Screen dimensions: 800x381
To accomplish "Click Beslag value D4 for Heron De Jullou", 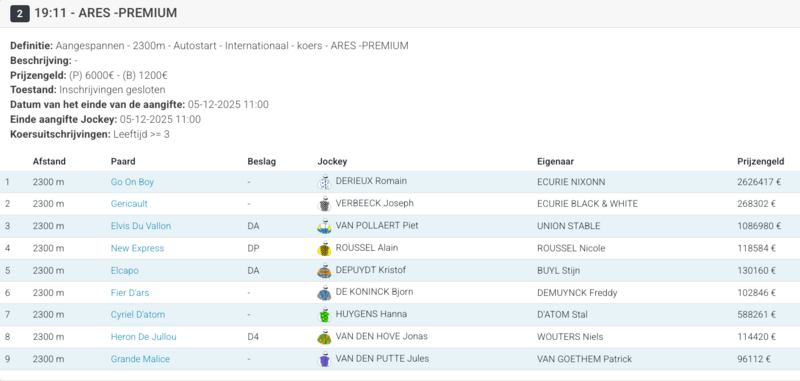I will tap(253, 337).
